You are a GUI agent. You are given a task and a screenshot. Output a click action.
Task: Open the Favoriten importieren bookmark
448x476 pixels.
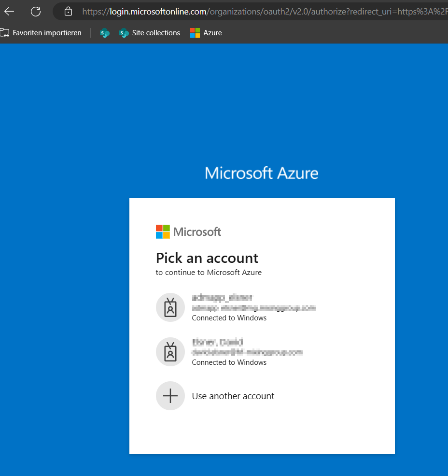(41, 33)
